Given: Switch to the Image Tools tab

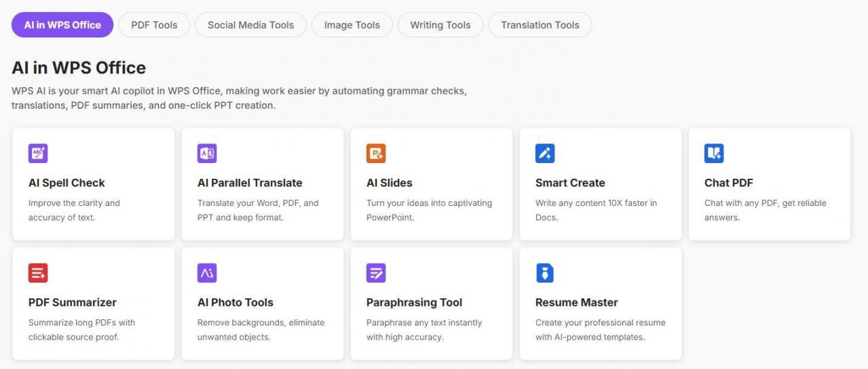Looking at the screenshot, I should coord(352,25).
